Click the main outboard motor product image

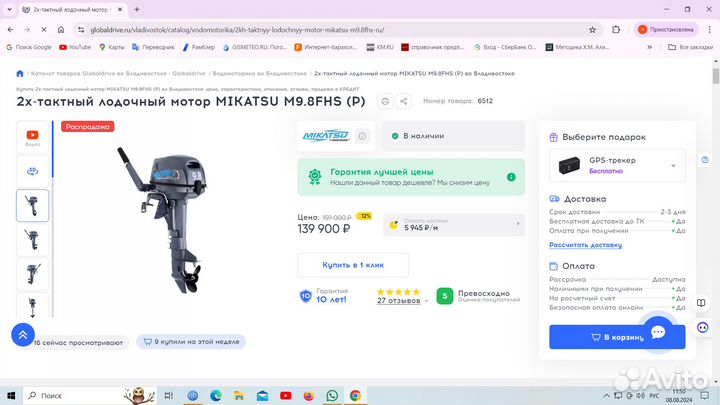click(x=163, y=220)
